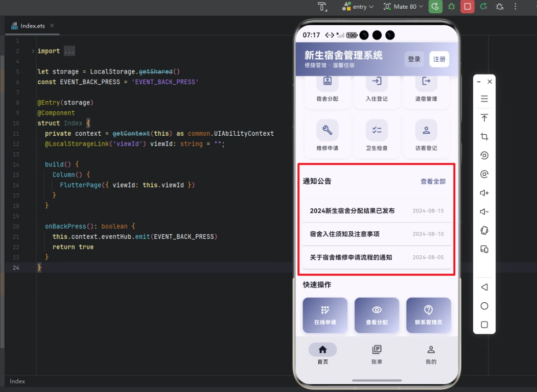537x392 pixels.
Task: Close the Index.ets tab
Action: (52, 26)
